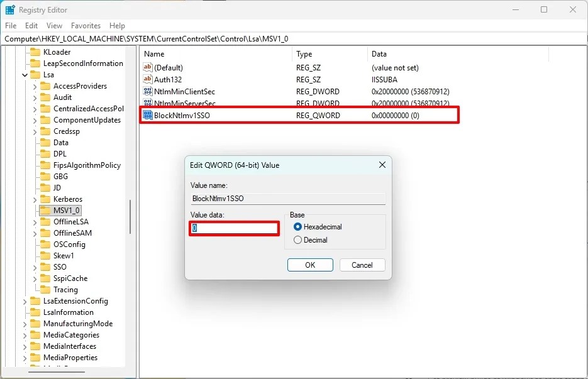Click the Name column header
588x379 pixels.
coord(216,54)
